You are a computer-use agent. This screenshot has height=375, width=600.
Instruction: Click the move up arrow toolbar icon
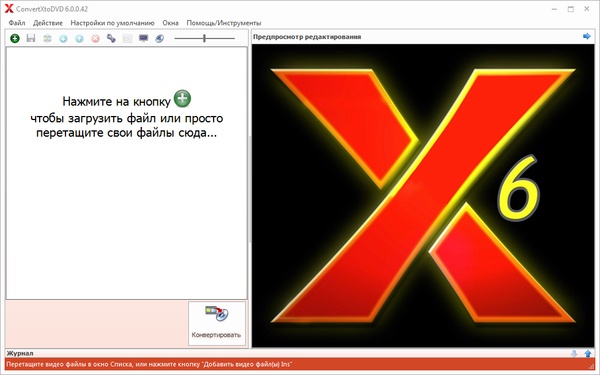79,38
